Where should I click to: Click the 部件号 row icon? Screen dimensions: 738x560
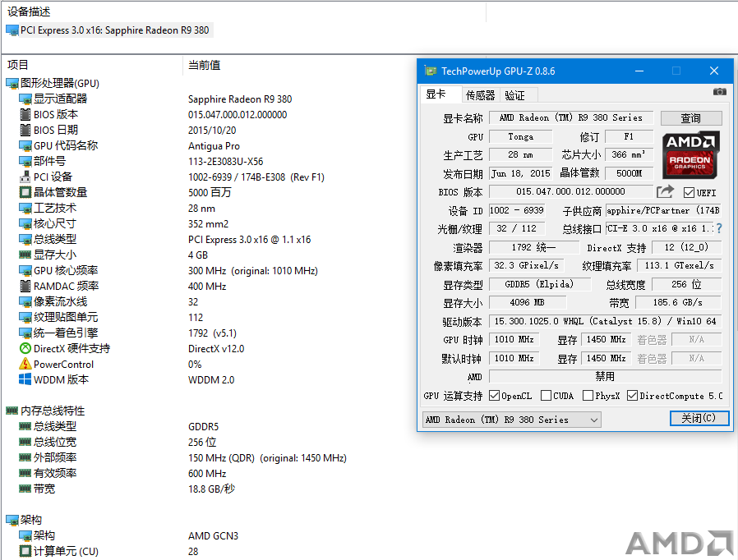point(25,161)
